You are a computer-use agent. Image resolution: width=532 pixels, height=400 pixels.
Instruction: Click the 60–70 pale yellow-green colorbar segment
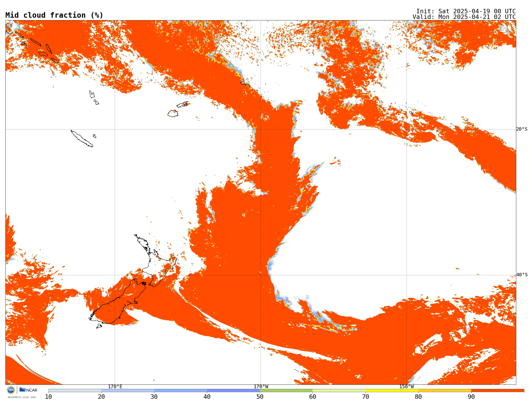(339, 391)
